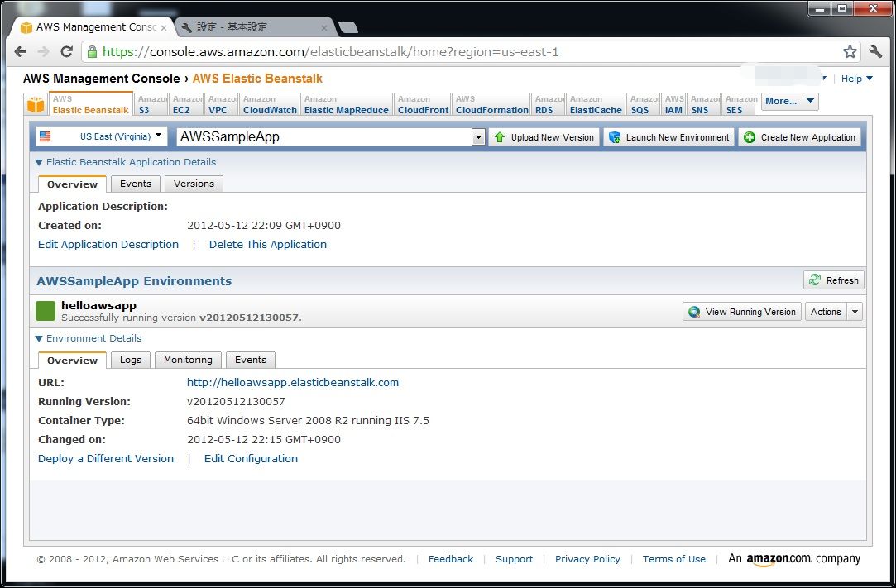Select environment Overview tab next to Logs
The height and width of the screenshot is (588, 896).
coord(72,360)
